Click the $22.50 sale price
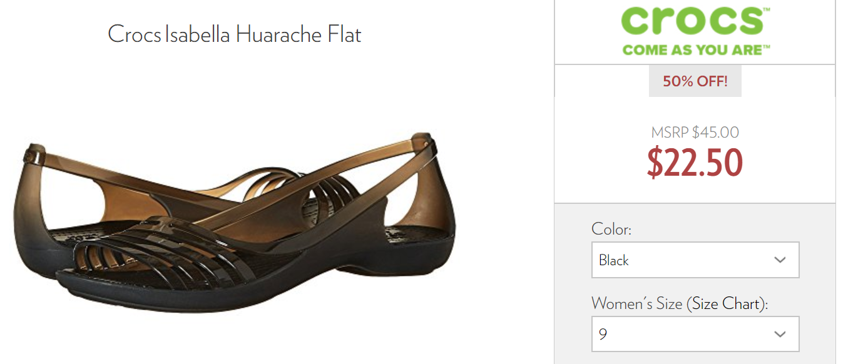 click(695, 163)
